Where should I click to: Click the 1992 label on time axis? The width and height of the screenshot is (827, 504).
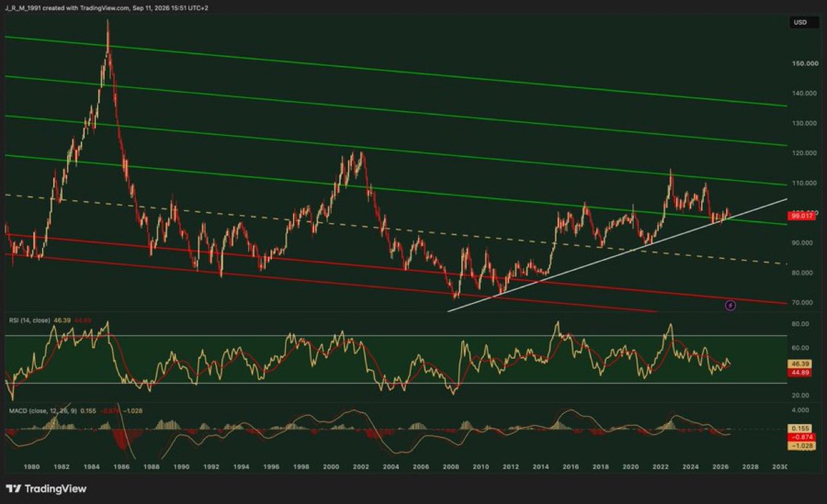212,466
